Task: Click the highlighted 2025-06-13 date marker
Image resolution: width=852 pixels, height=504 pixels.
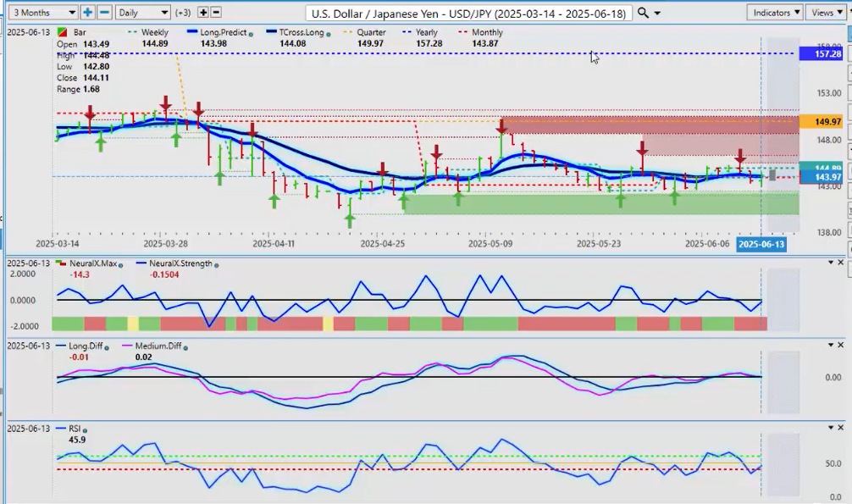Action: pyautogui.click(x=761, y=244)
